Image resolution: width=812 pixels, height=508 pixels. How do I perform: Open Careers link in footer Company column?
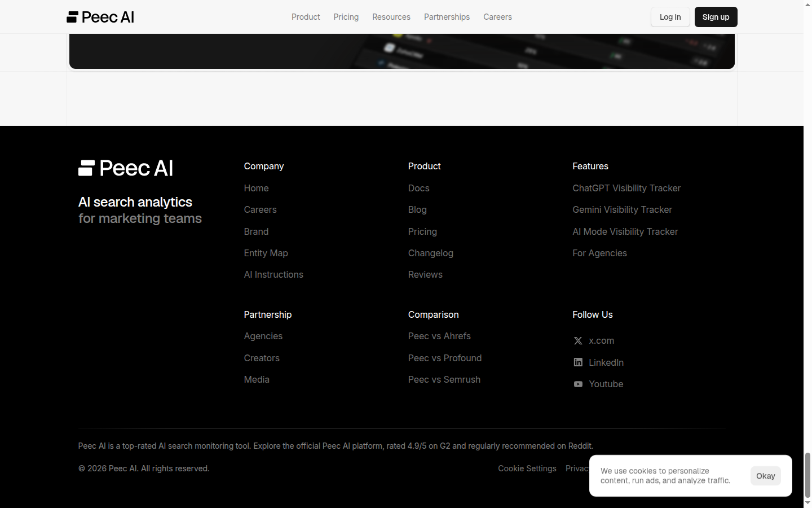tap(261, 209)
